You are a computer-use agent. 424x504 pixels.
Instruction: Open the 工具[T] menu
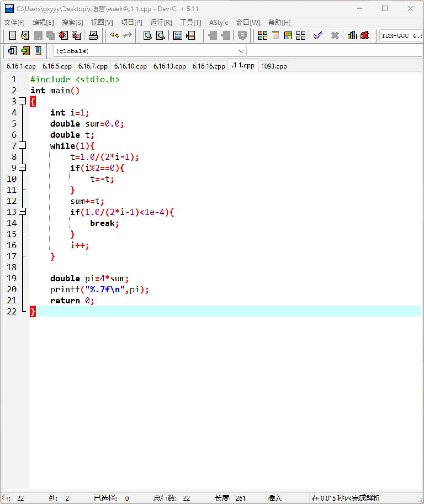[x=190, y=22]
